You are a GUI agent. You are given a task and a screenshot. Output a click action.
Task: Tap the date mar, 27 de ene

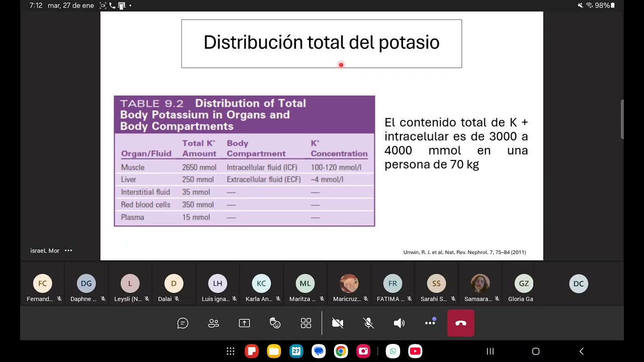click(71, 6)
